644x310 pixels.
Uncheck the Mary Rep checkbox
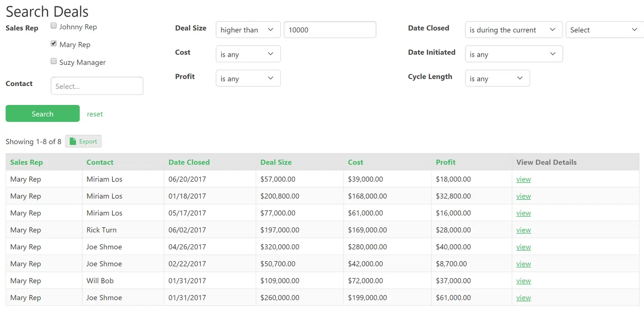[x=53, y=43]
